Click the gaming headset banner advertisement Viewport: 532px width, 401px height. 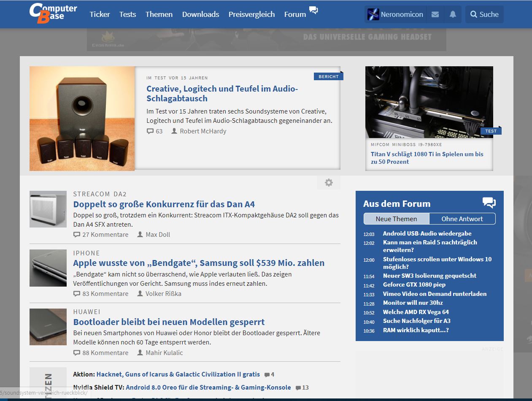click(266, 40)
